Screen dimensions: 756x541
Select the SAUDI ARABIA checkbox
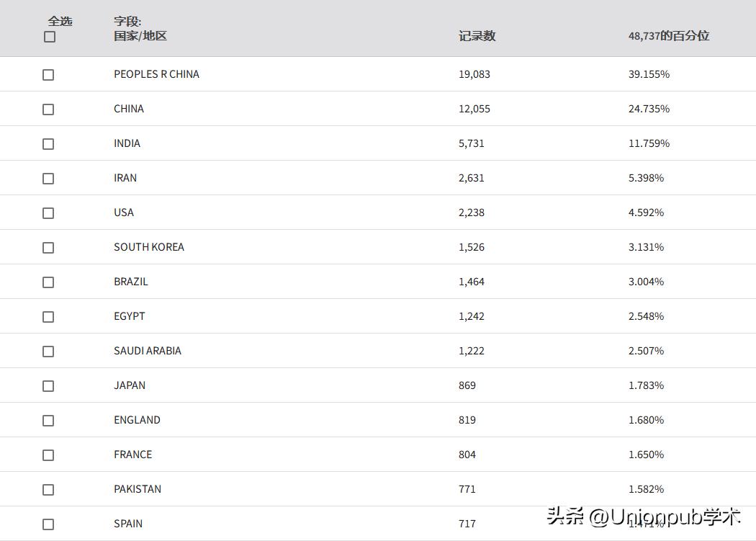click(x=48, y=352)
